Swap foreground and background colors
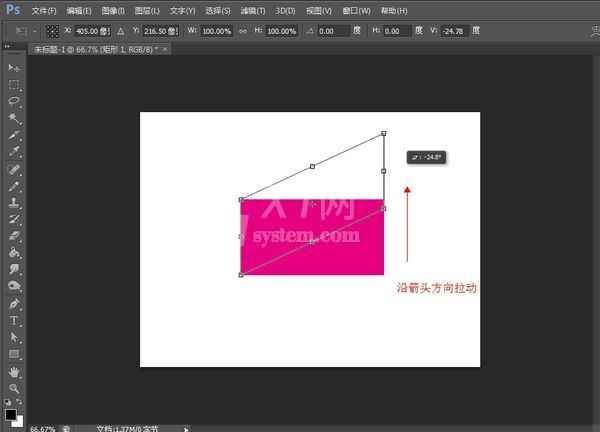This screenshot has width=600, height=432. [x=19, y=401]
